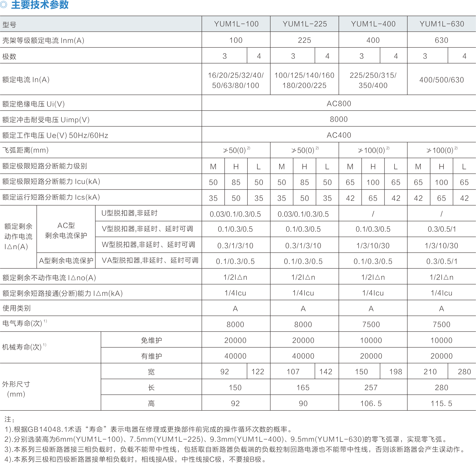
Task: Click the 400/500/630 rated current cell
Action: pyautogui.click(x=441, y=80)
